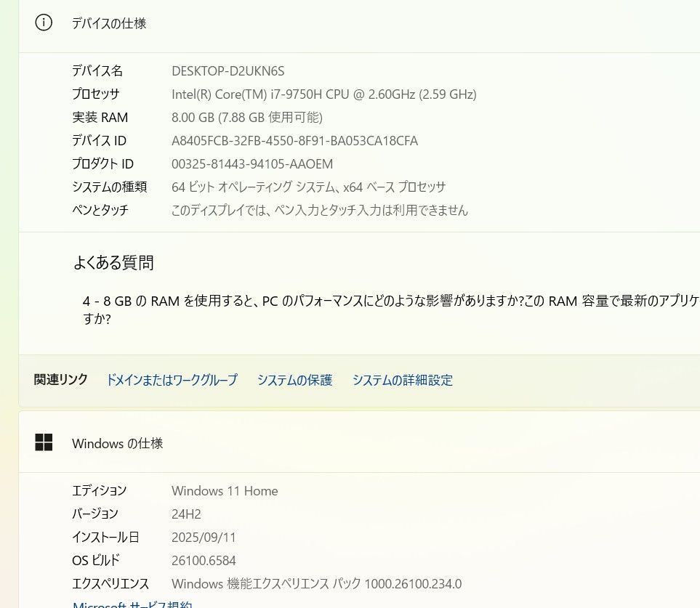The height and width of the screenshot is (608, 700).
Task: Open the システムの詳細設定 link
Action: tap(403, 380)
